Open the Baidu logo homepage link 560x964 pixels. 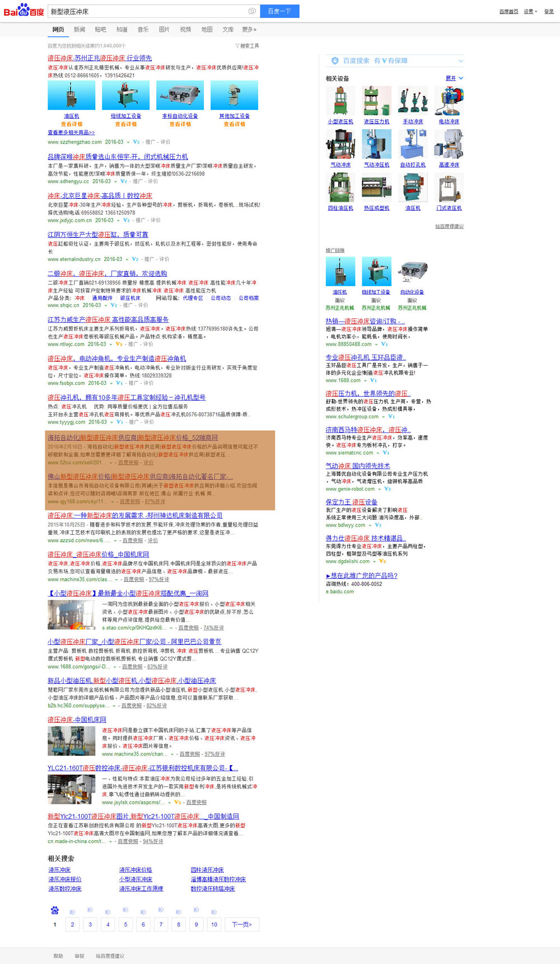pos(24,10)
